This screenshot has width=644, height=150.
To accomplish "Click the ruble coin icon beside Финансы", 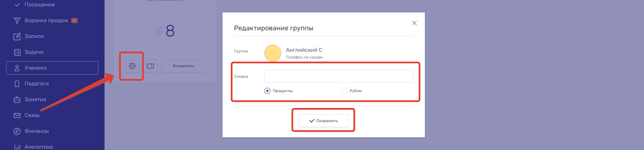I will (17, 131).
